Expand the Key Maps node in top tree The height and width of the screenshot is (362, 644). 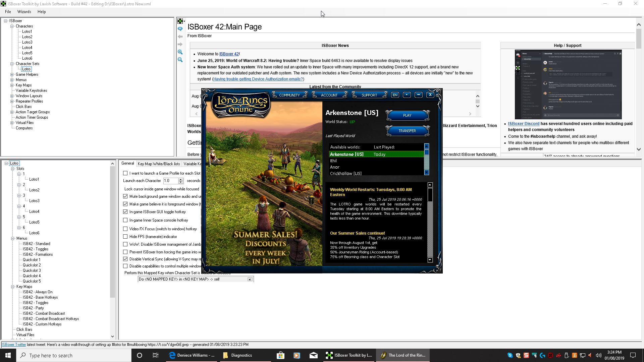12,85
